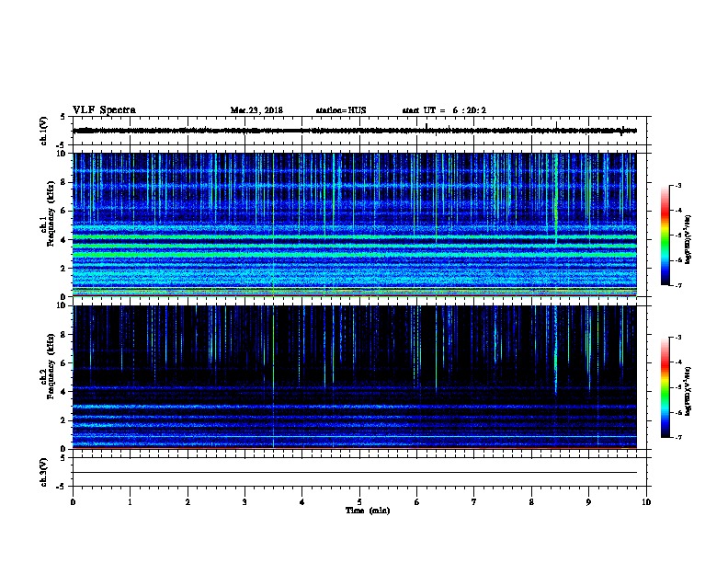Click the ch.1 "Frequency (kHz)" axis label
Image resolution: width=728 pixels, height=563 pixels.
pyautogui.click(x=51, y=213)
